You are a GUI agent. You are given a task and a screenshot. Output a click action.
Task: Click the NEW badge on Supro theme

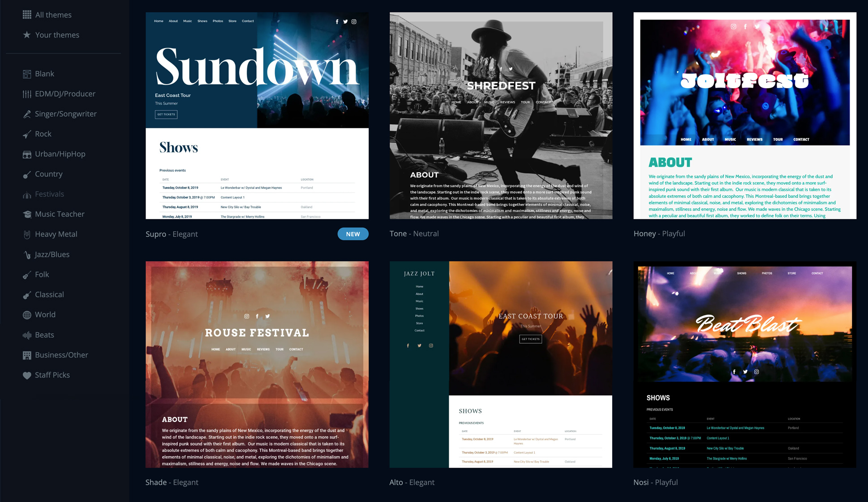352,233
